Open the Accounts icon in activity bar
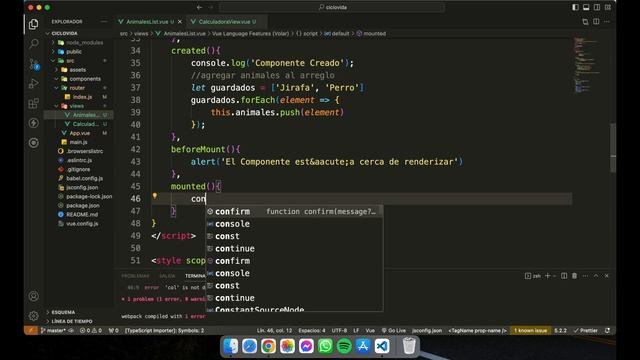Screen dimensions: 640x360 (x=33, y=296)
